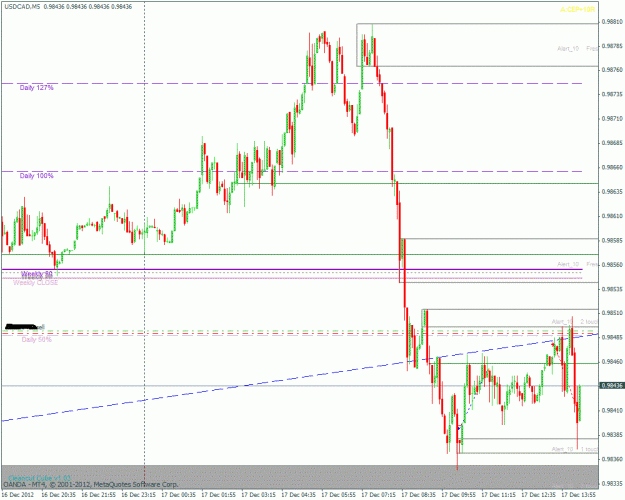This screenshot has height=500, width=625.
Task: Click price scale value 0.98610
Action: tap(612, 216)
